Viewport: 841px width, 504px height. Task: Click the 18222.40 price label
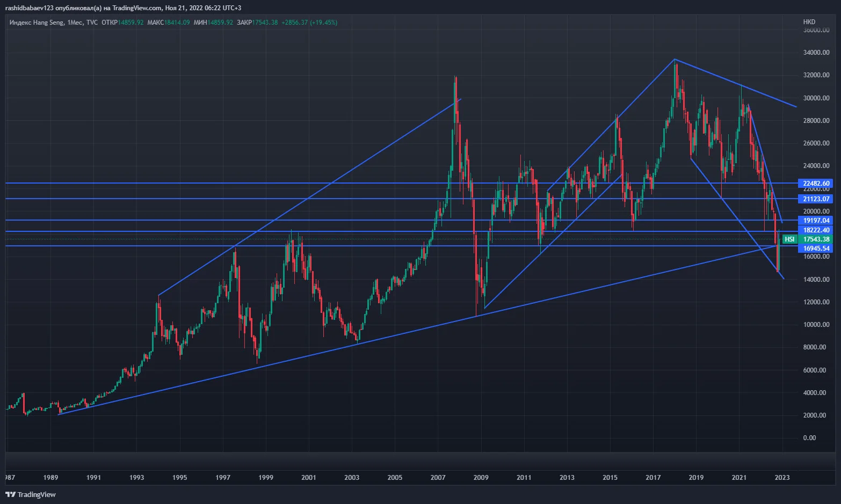(816, 230)
